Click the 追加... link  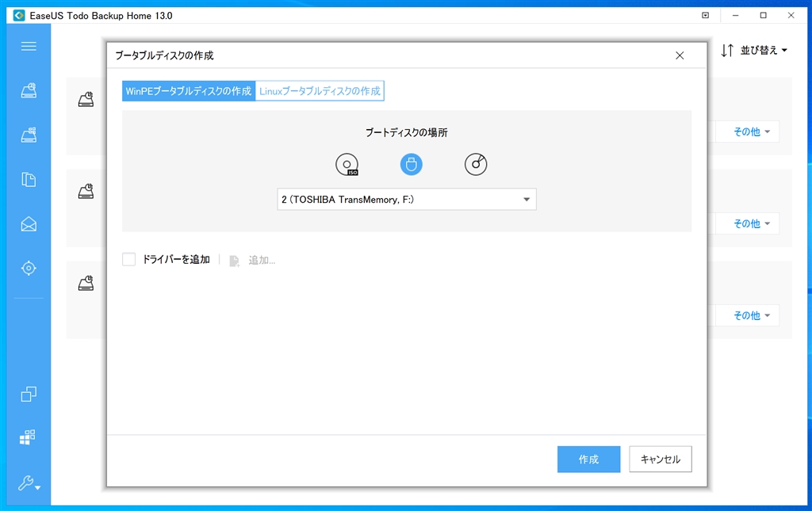[x=262, y=260]
